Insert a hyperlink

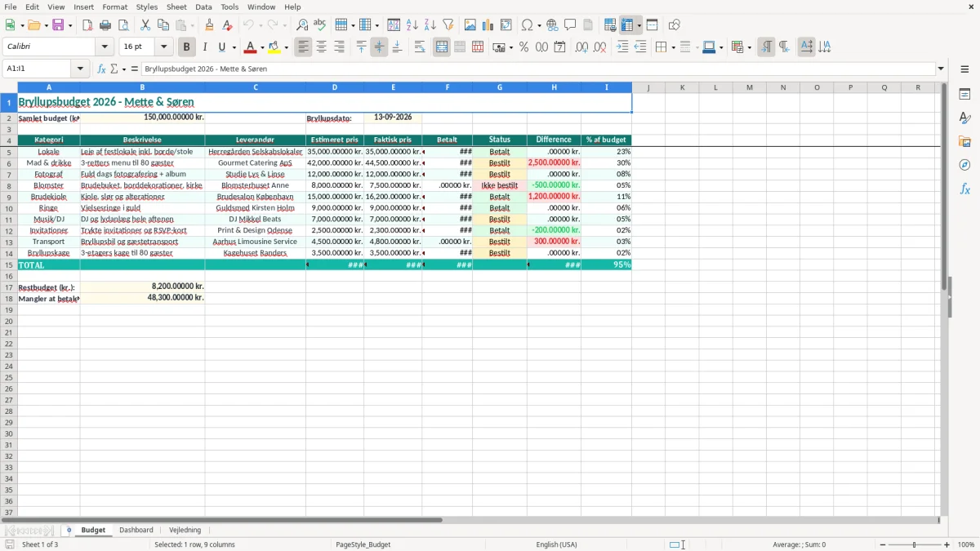coord(552,25)
